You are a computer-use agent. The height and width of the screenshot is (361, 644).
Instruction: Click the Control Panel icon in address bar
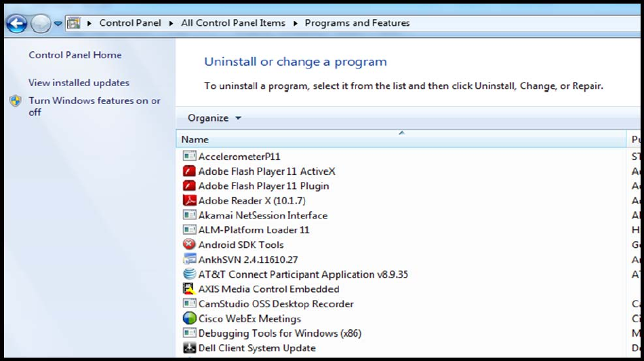coord(73,23)
